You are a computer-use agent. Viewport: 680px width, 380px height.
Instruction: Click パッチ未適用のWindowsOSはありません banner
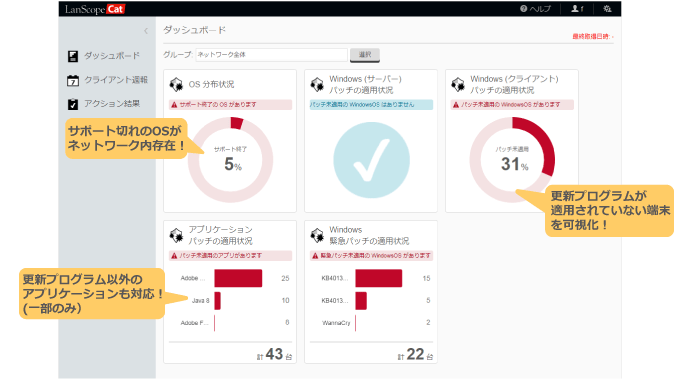pyautogui.click(x=371, y=105)
